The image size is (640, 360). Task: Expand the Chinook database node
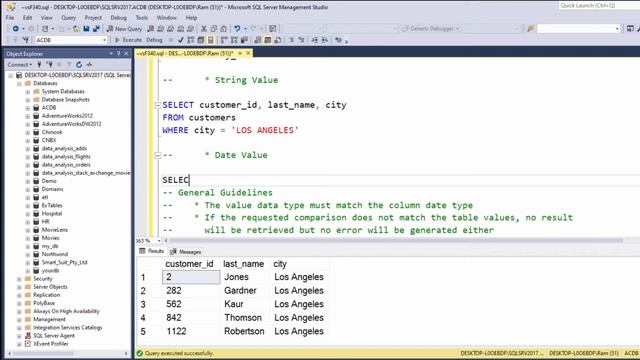tap(28, 132)
